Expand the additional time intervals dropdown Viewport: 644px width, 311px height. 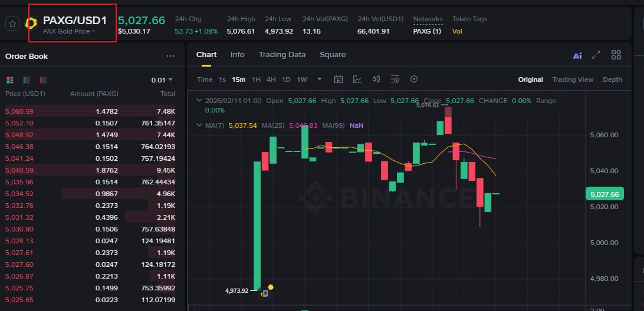pos(320,80)
